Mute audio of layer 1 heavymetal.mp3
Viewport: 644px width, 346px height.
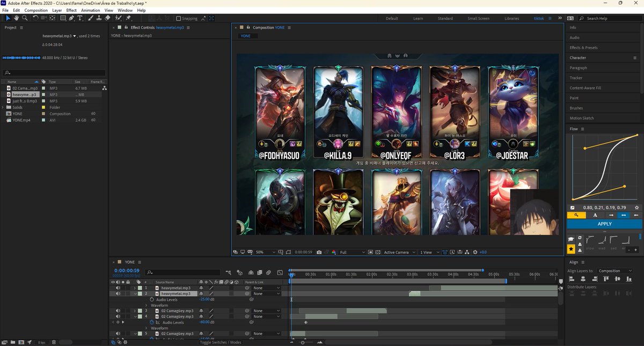coord(118,288)
